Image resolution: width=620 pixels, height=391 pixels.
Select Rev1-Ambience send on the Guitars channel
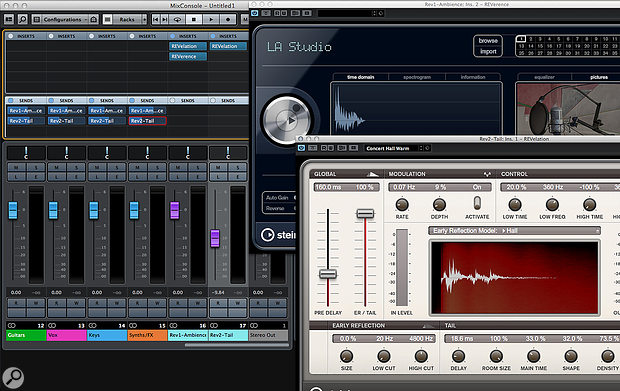(x=26, y=111)
